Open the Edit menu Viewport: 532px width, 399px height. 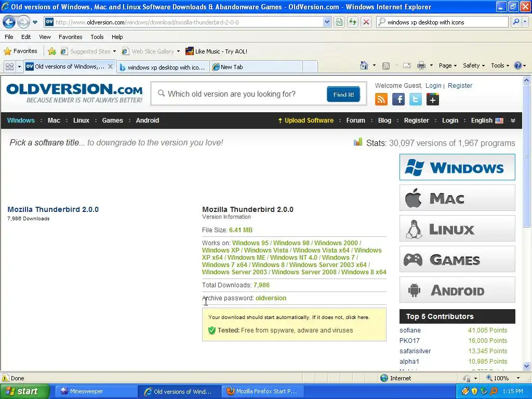coord(26,37)
